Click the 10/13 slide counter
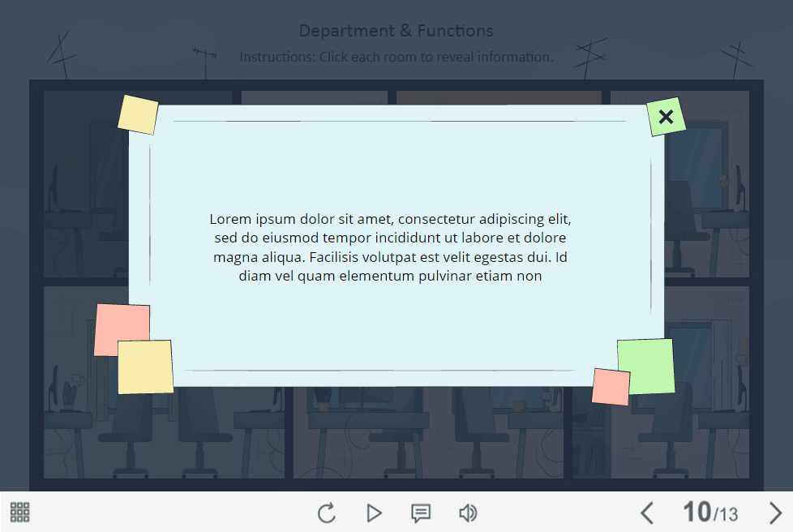Viewport: 793px width, 532px height. (709, 513)
